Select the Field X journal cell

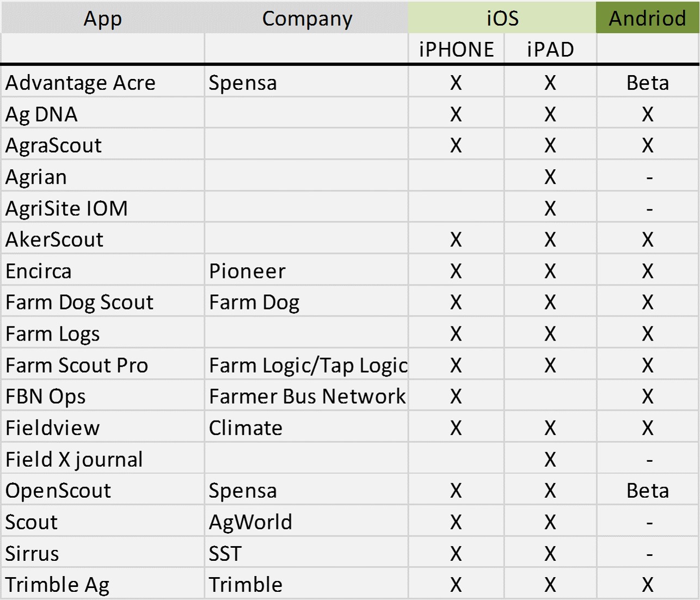[74, 460]
